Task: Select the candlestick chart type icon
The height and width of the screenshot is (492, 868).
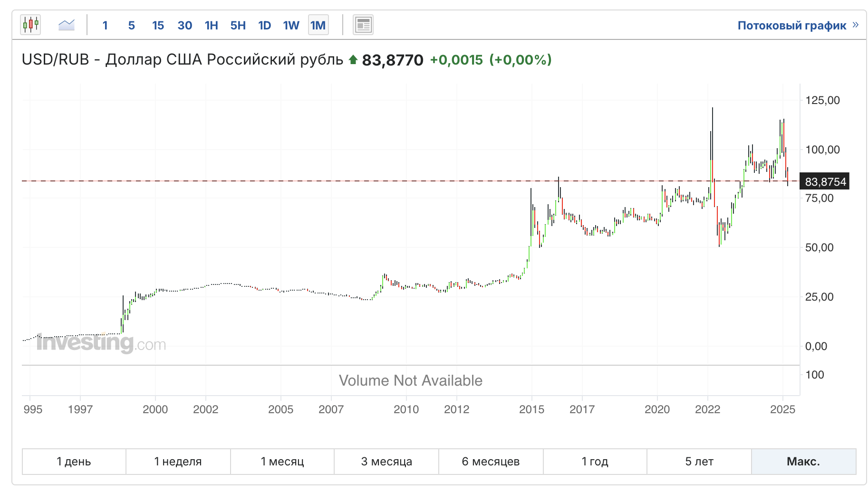Action: (30, 25)
